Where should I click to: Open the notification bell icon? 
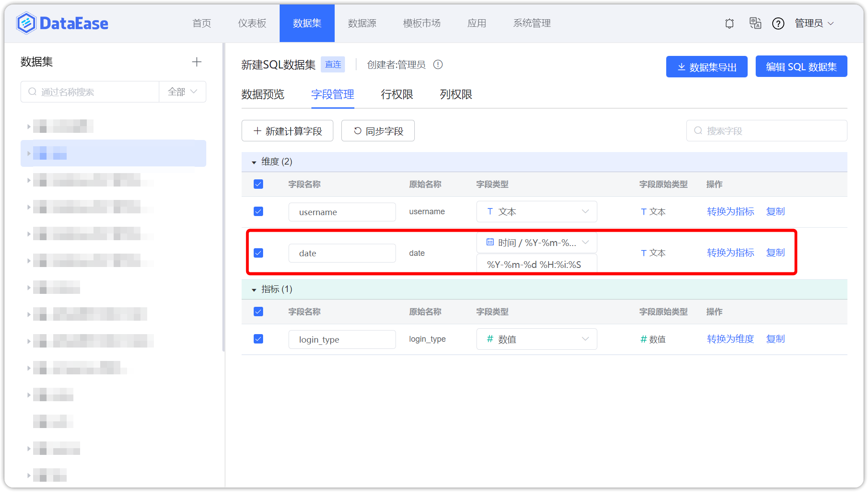tap(729, 23)
